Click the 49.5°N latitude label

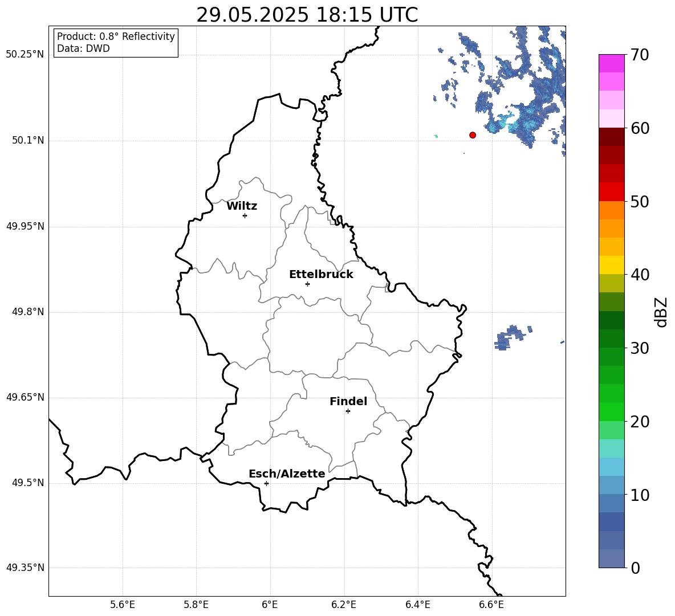[x=28, y=483]
